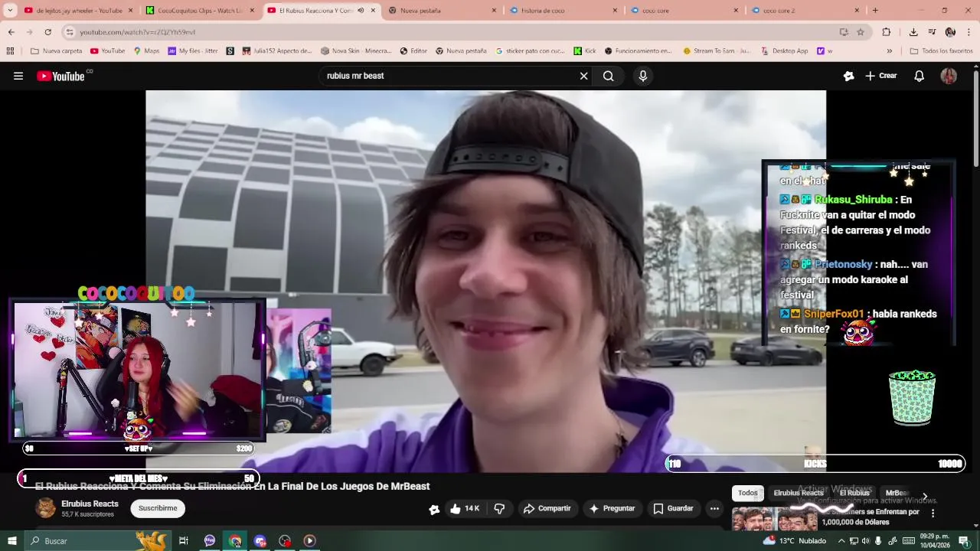Open the Kick bookmark
This screenshot has height=551, width=980.
click(585, 51)
